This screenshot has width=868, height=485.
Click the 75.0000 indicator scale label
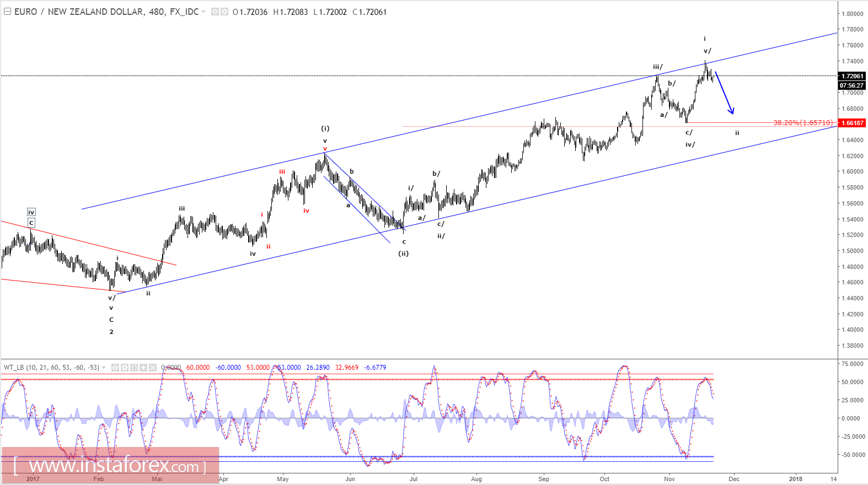853,364
